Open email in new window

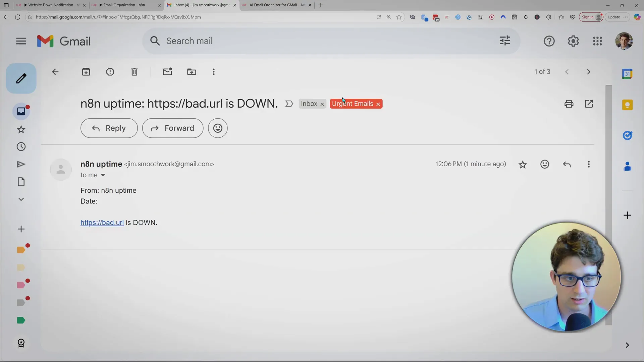589,104
